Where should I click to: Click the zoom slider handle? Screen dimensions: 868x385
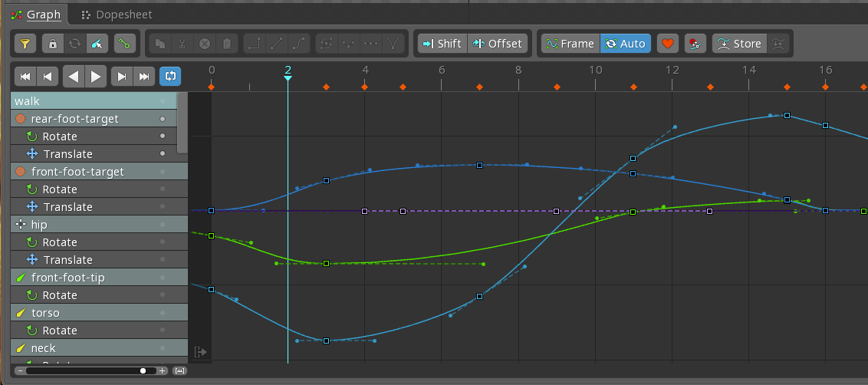[143, 370]
